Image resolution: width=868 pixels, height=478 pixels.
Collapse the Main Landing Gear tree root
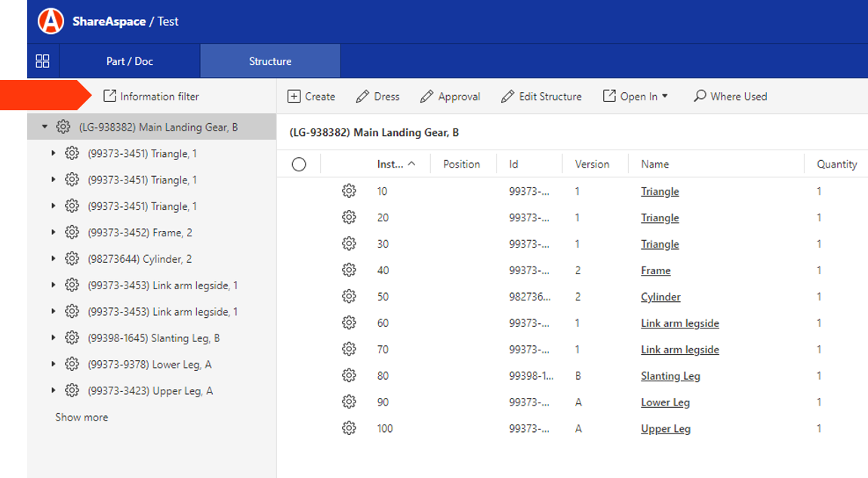coord(44,127)
